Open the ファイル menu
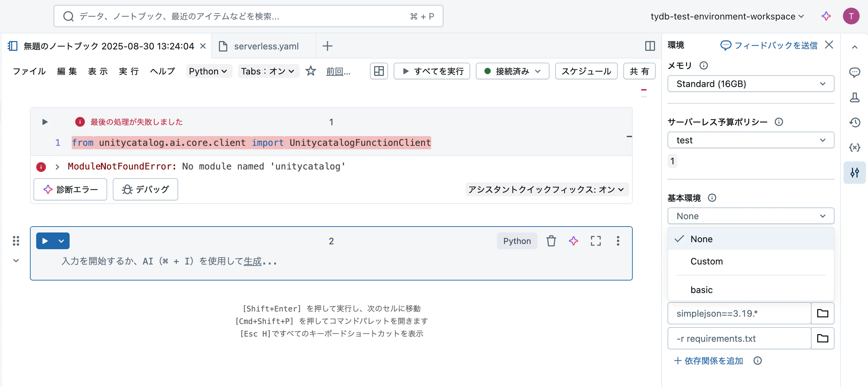Screen dimensions: 868x387 point(29,71)
